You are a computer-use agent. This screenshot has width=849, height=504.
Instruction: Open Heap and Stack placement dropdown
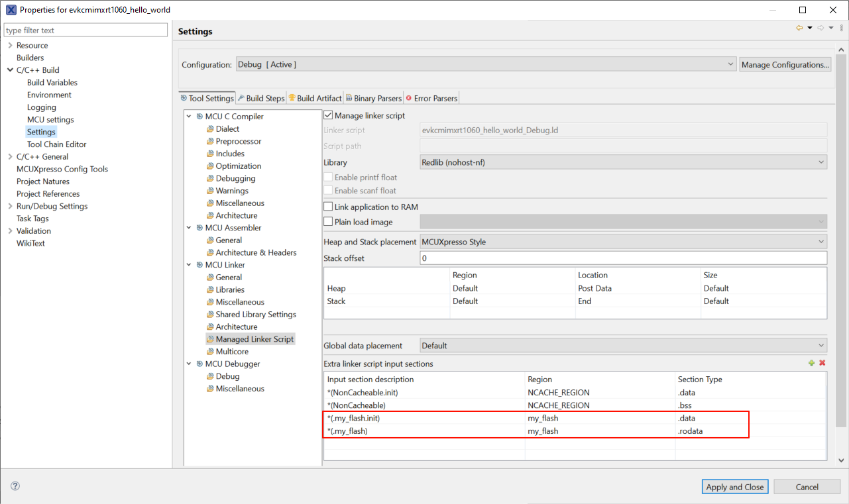623,242
